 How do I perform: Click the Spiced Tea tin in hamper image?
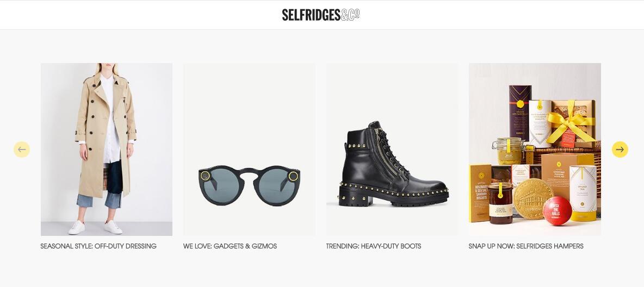583,194
